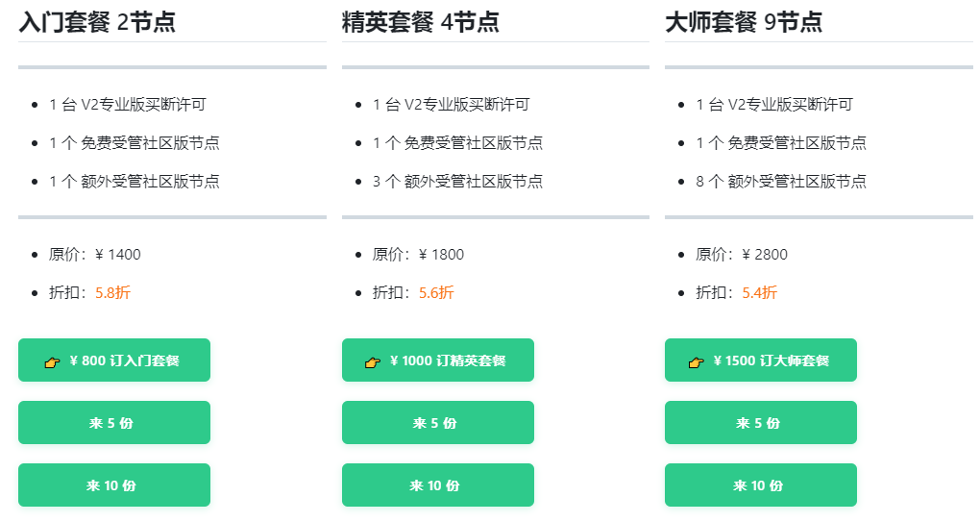Buy 10 copies of 精英套餐
The width and height of the screenshot is (980, 522).
click(x=437, y=485)
